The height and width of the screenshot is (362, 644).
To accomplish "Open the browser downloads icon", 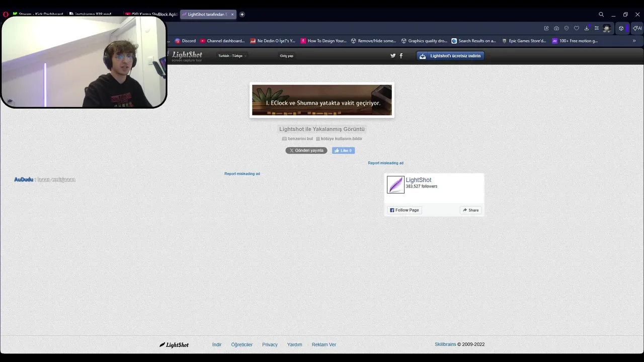I will tap(587, 28).
